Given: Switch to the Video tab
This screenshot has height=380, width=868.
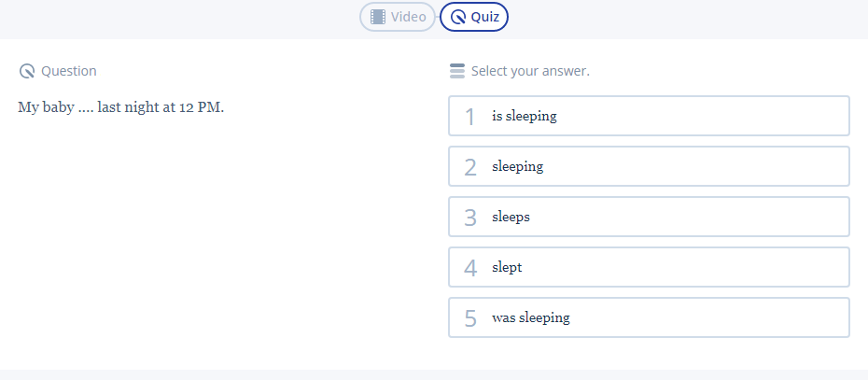Looking at the screenshot, I should click(x=398, y=17).
